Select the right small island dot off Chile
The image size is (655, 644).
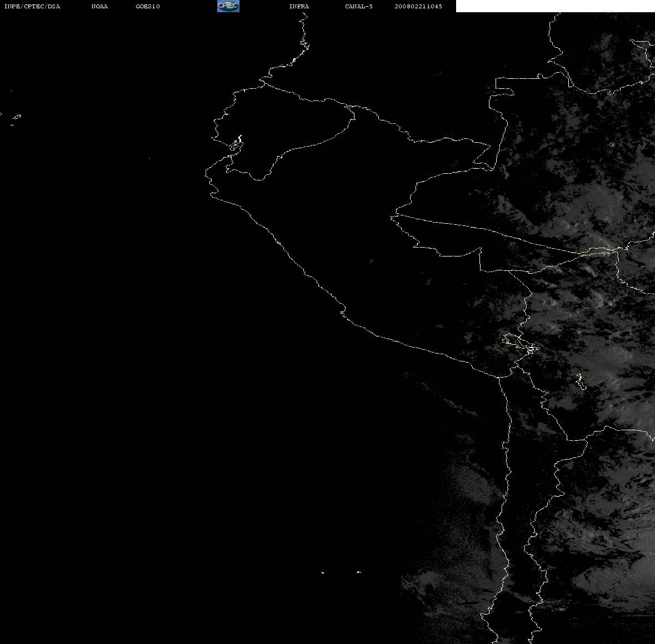click(x=359, y=572)
